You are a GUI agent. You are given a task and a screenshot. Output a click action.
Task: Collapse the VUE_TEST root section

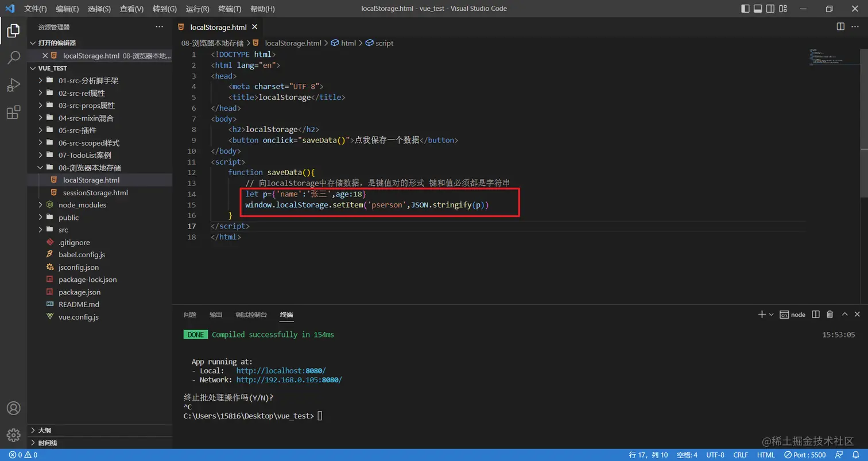[x=100, y=68]
